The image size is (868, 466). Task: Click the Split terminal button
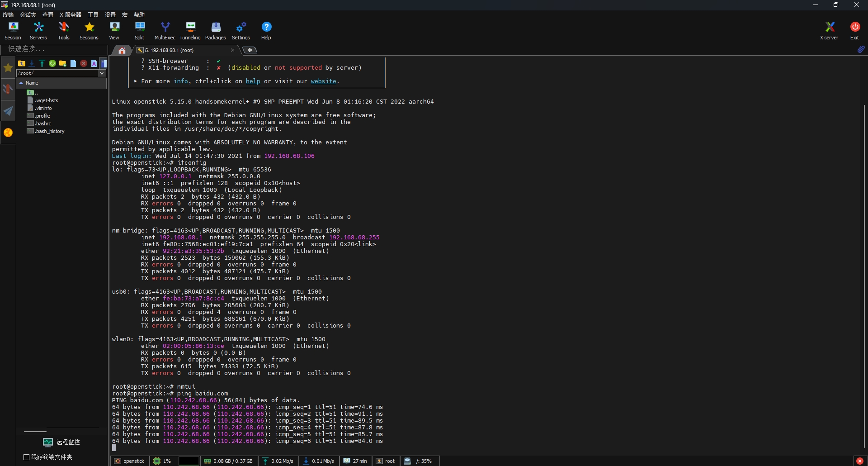pos(140,31)
